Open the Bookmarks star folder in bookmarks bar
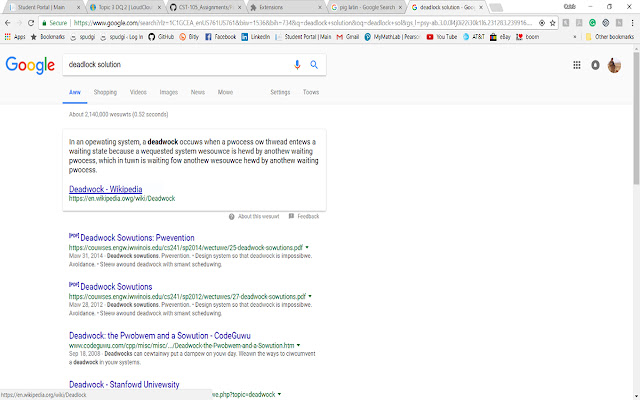 48,37
